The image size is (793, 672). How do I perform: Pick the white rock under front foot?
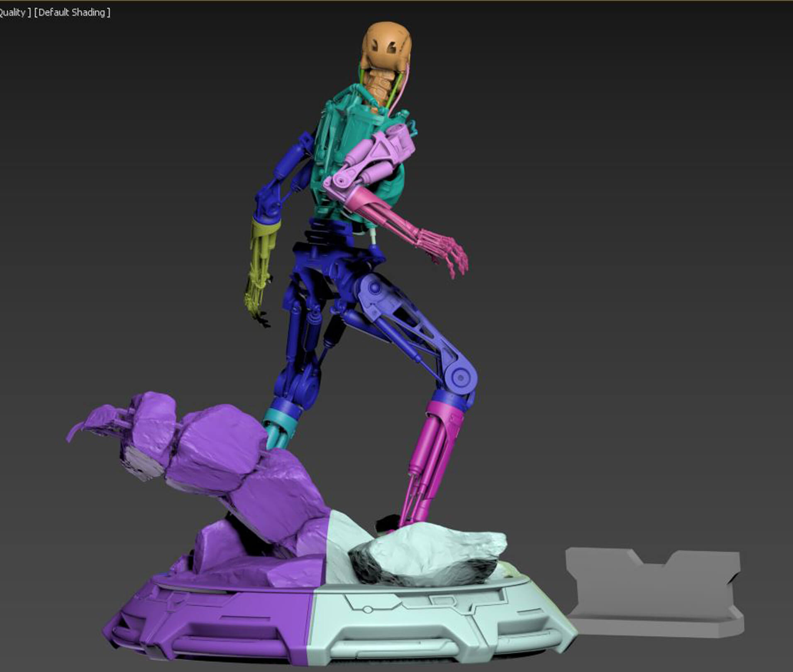coord(427,552)
